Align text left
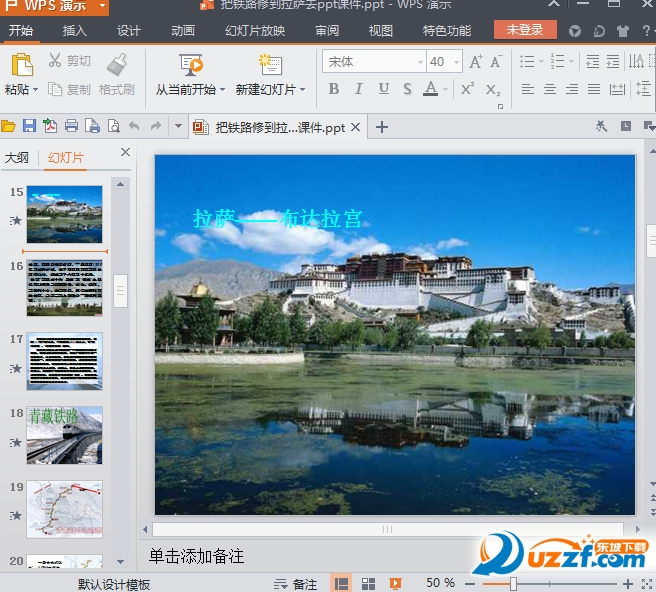 [528, 89]
